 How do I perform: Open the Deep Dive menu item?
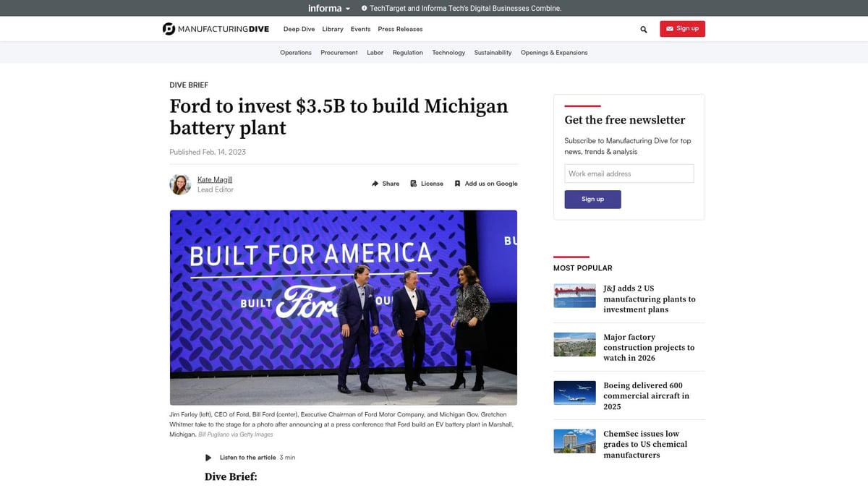click(299, 29)
